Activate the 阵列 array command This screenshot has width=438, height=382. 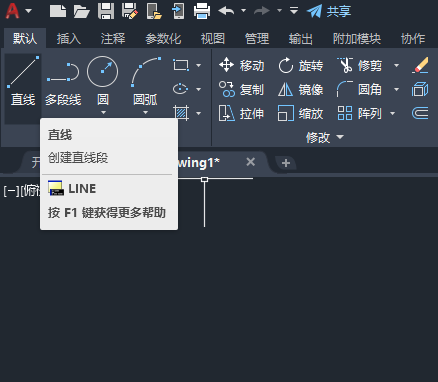pyautogui.click(x=360, y=113)
